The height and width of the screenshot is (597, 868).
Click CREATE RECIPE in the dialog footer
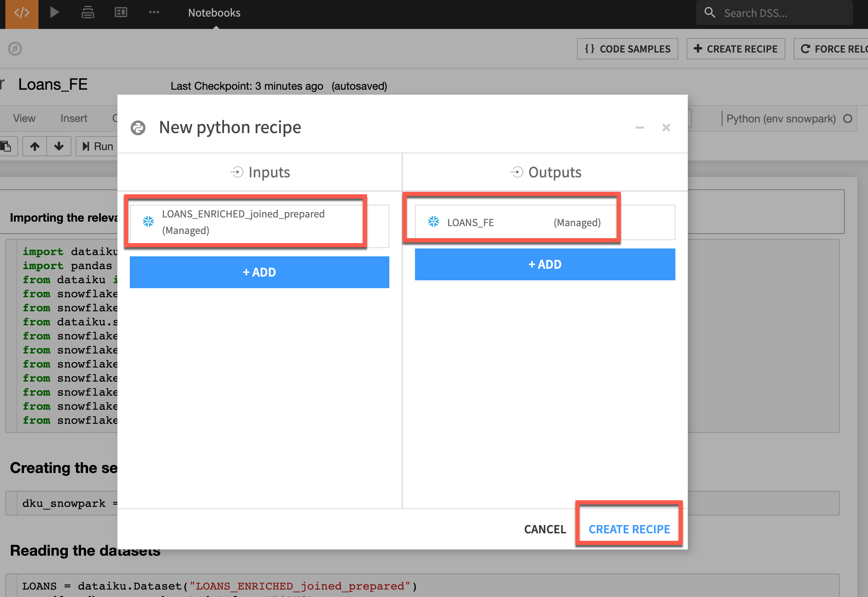pos(629,529)
